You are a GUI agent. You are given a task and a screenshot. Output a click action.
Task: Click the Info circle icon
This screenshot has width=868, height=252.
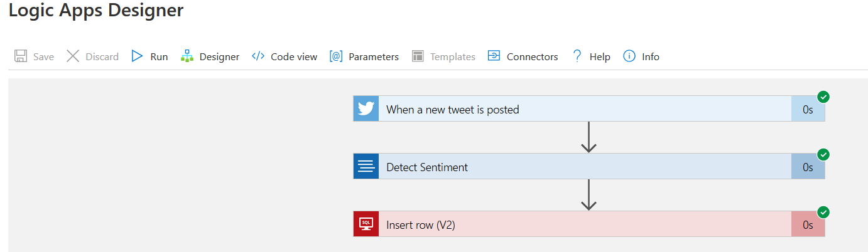(629, 56)
